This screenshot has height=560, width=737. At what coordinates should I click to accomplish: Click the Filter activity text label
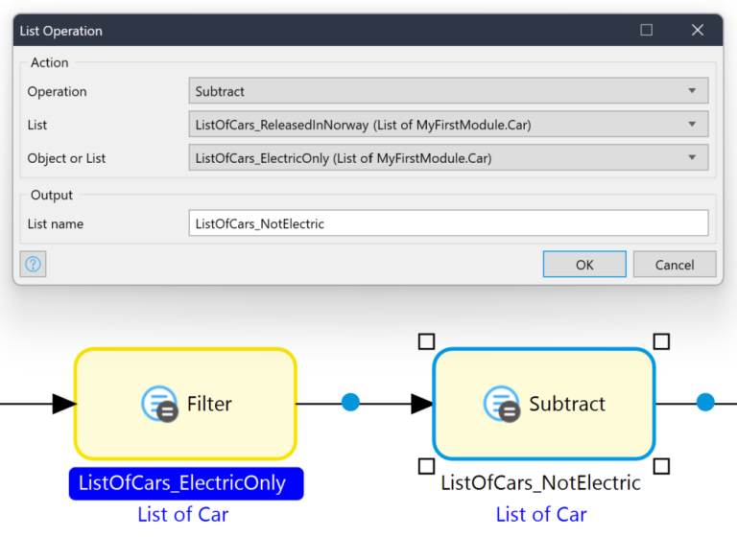point(209,404)
